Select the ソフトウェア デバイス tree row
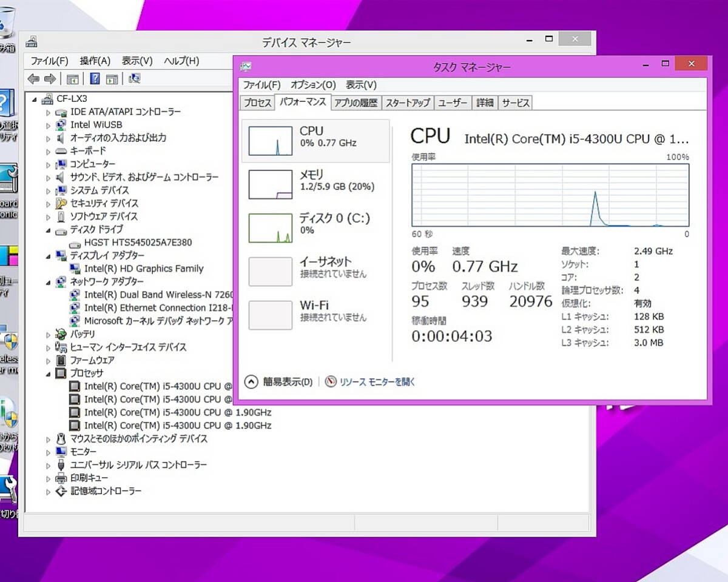Viewport: 728px width, 582px height. click(104, 216)
